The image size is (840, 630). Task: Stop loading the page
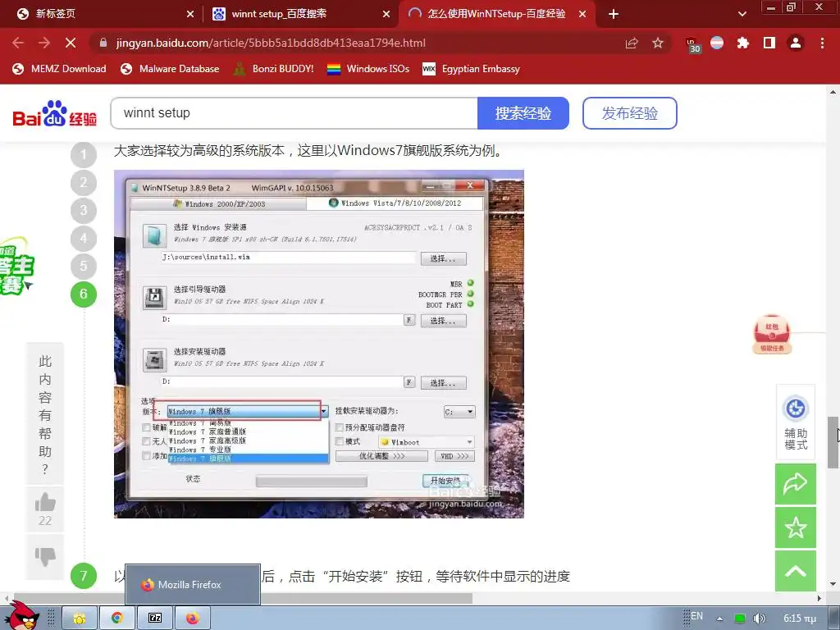click(71, 43)
